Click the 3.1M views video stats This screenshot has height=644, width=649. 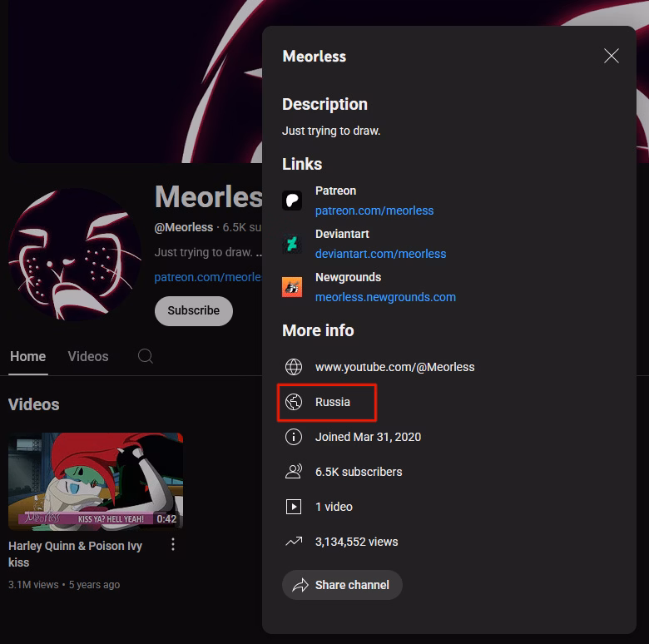(33, 584)
